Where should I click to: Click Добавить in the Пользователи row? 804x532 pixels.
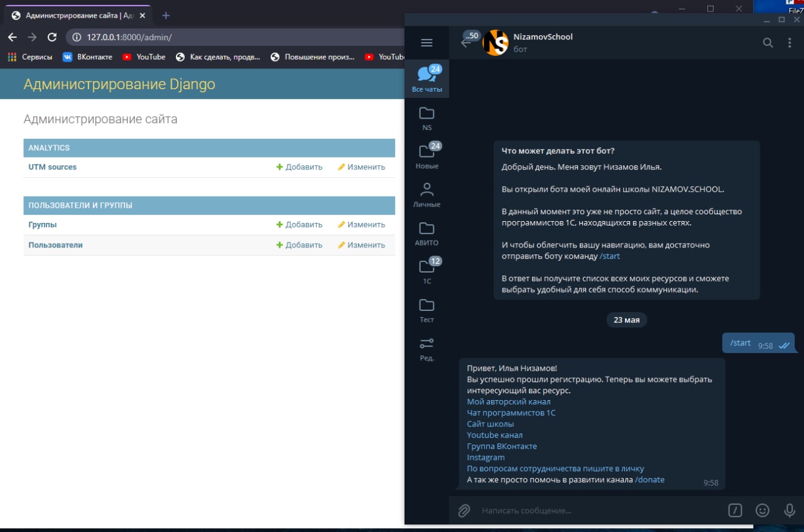[300, 245]
